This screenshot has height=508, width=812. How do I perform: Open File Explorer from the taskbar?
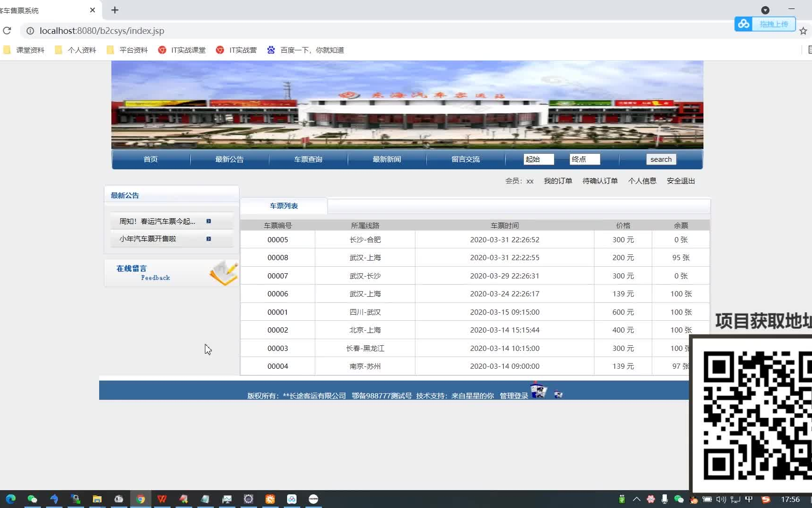tap(97, 499)
